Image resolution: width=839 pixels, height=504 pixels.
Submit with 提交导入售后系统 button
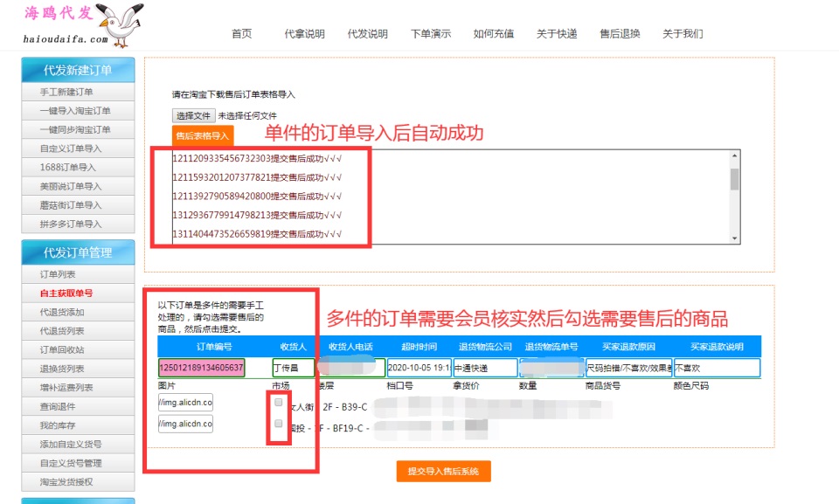click(x=443, y=472)
